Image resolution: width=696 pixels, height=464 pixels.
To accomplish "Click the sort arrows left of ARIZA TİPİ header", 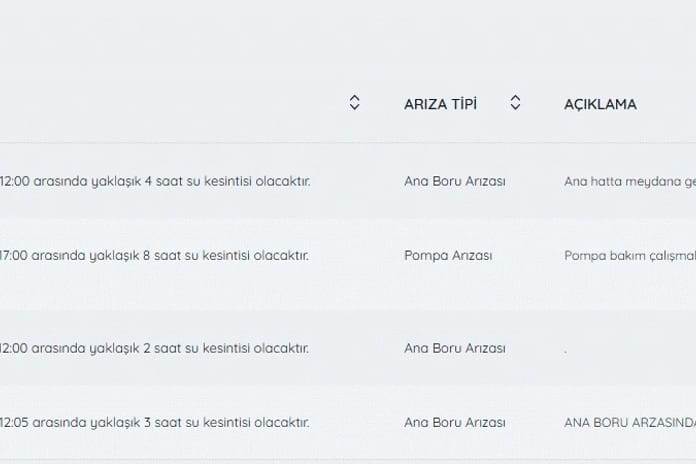I will pyautogui.click(x=354, y=103).
